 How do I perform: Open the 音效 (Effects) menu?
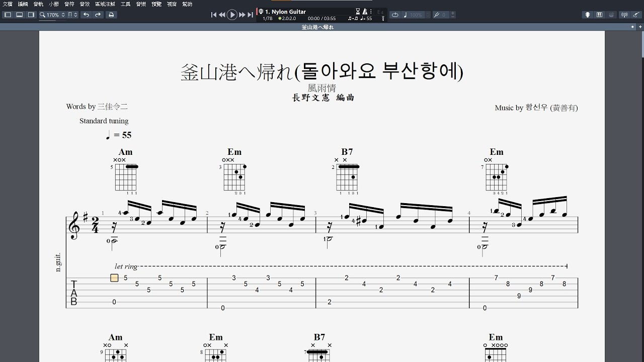tap(85, 4)
